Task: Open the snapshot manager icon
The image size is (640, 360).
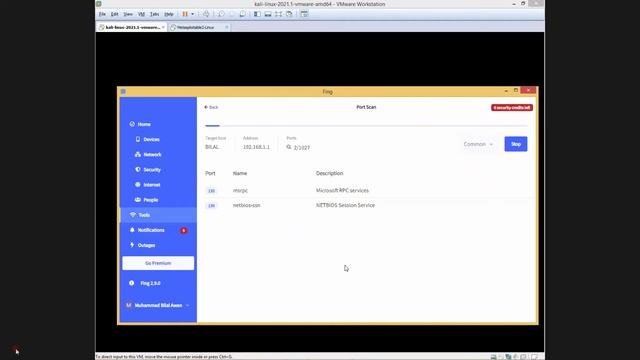Action: point(242,14)
